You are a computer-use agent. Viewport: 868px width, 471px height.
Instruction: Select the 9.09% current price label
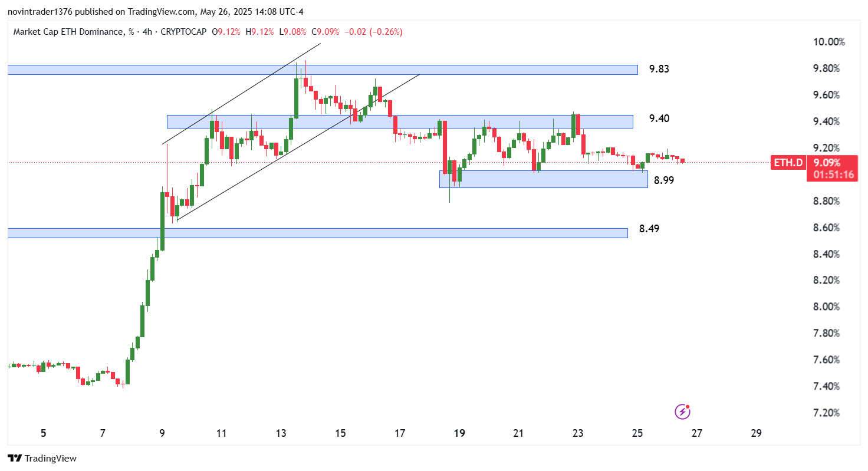(826, 162)
